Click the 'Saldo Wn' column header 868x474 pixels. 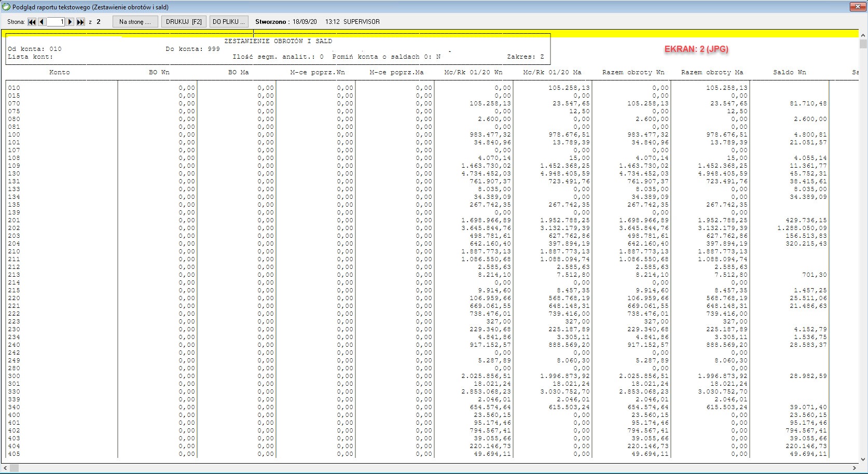point(789,72)
